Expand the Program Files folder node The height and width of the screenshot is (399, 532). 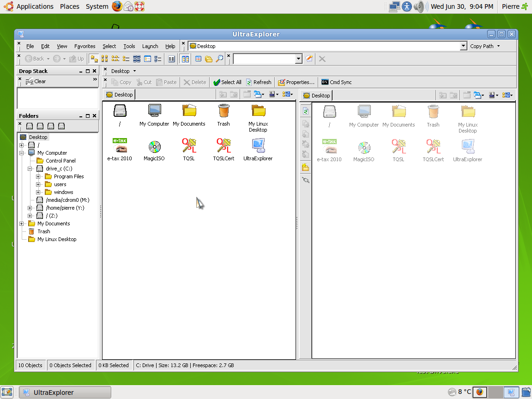(x=38, y=176)
